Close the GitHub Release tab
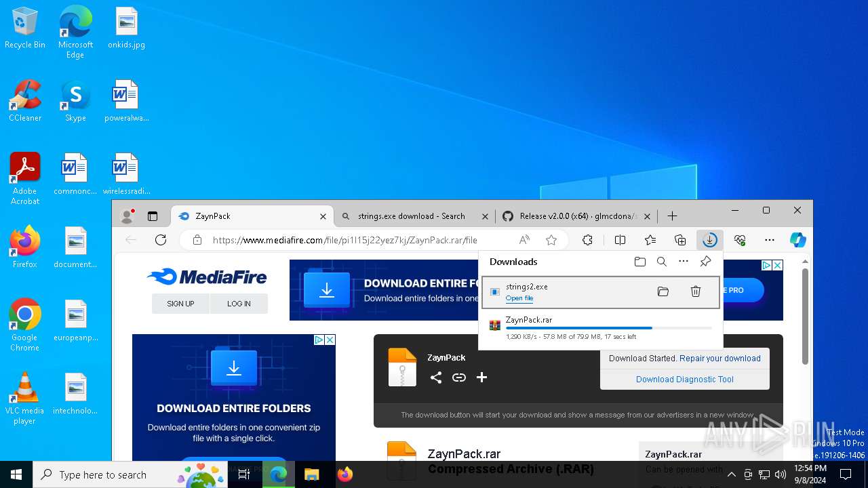868x488 pixels. tap(647, 216)
